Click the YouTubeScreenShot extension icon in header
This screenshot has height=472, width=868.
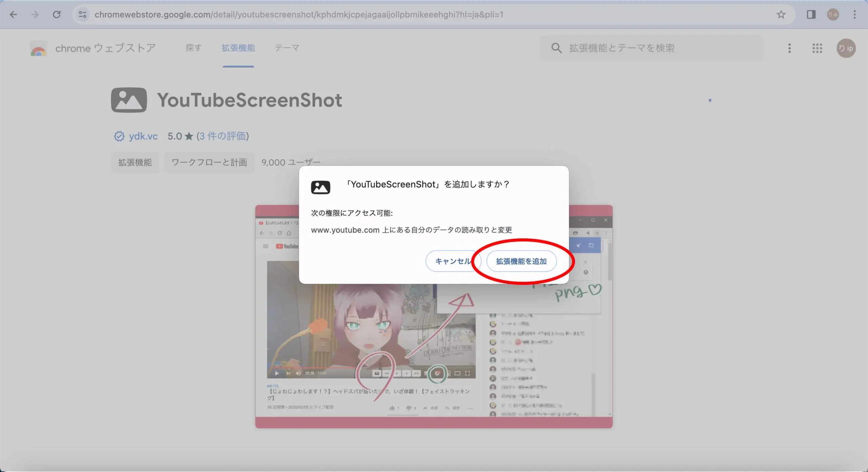pyautogui.click(x=129, y=100)
